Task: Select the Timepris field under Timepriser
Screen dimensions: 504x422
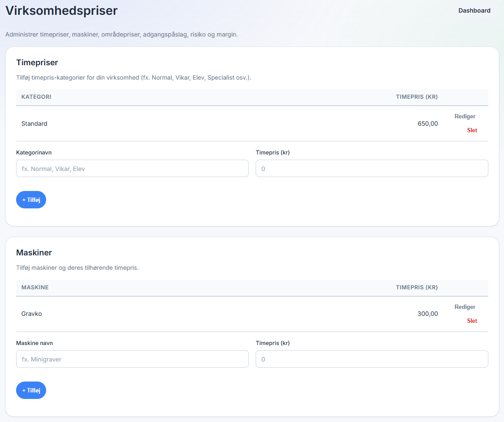Action: (372, 168)
